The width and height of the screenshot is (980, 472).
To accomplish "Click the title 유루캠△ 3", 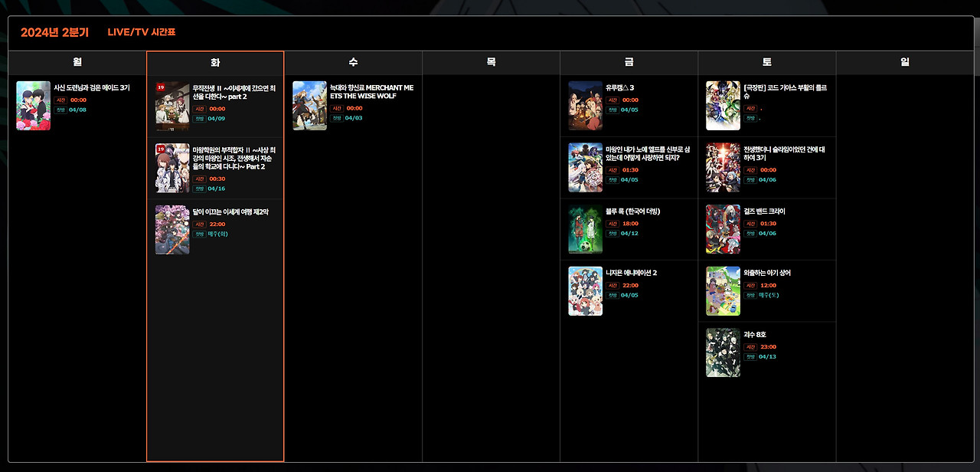I will (620, 88).
